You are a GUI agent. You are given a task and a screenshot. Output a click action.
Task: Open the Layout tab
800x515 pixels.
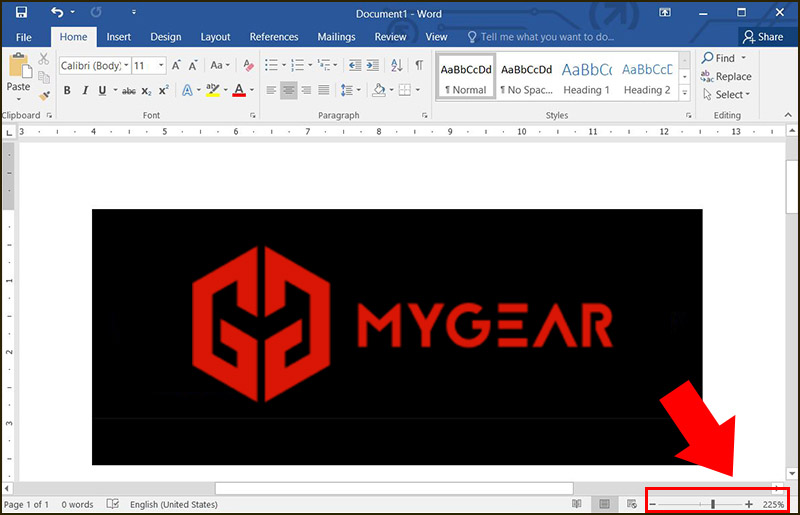pyautogui.click(x=215, y=37)
